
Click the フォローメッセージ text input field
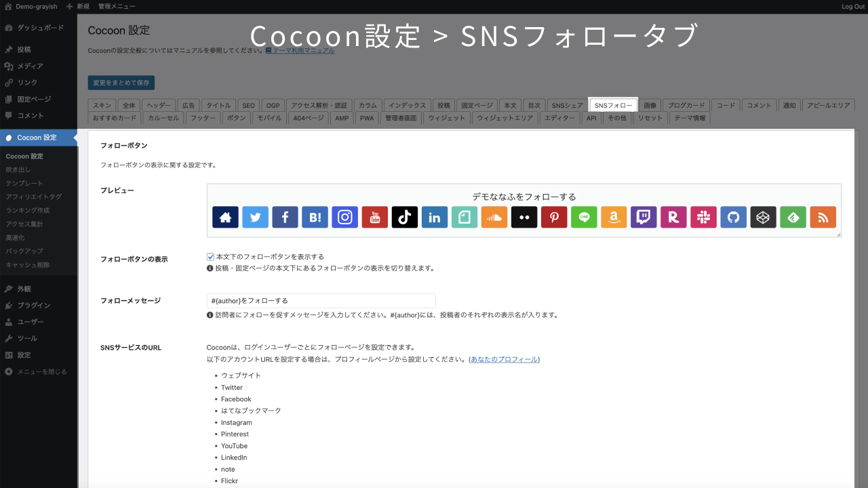(321, 300)
